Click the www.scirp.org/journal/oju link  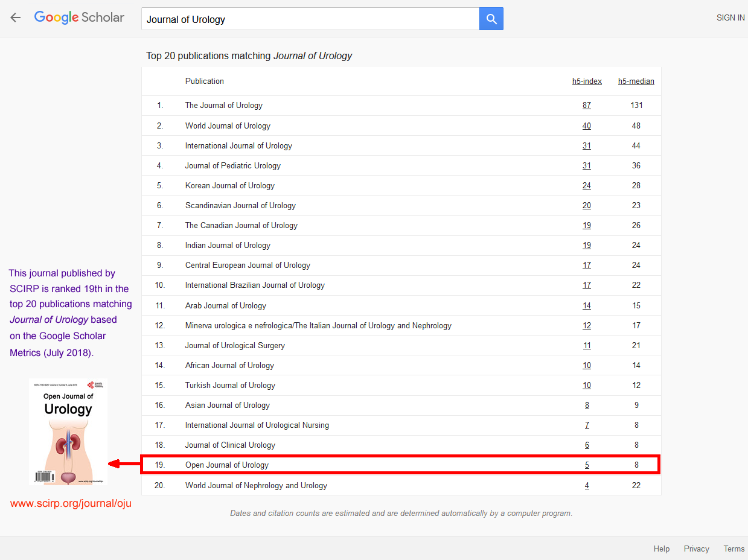[x=71, y=503]
